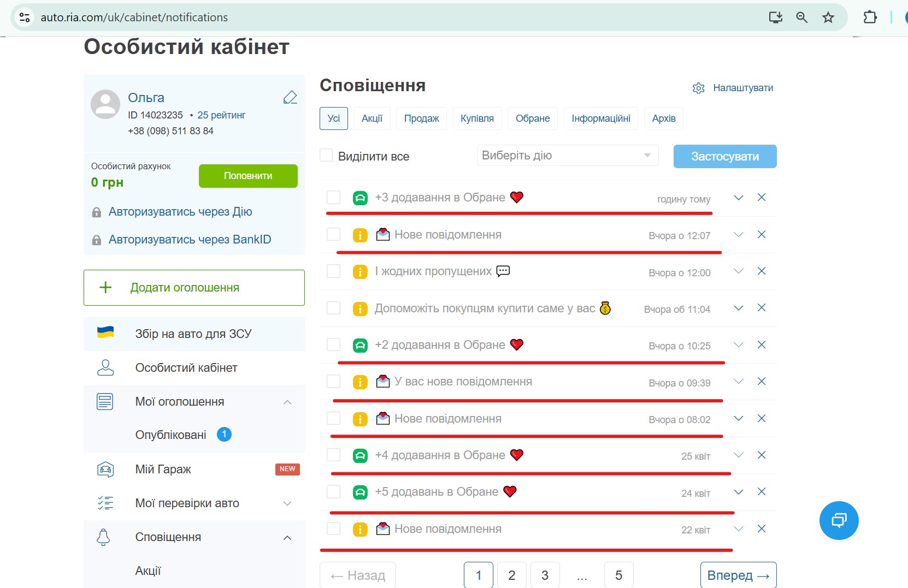Click the garage car icon for Мій Гараж
The width and height of the screenshot is (908, 588).
105,470
